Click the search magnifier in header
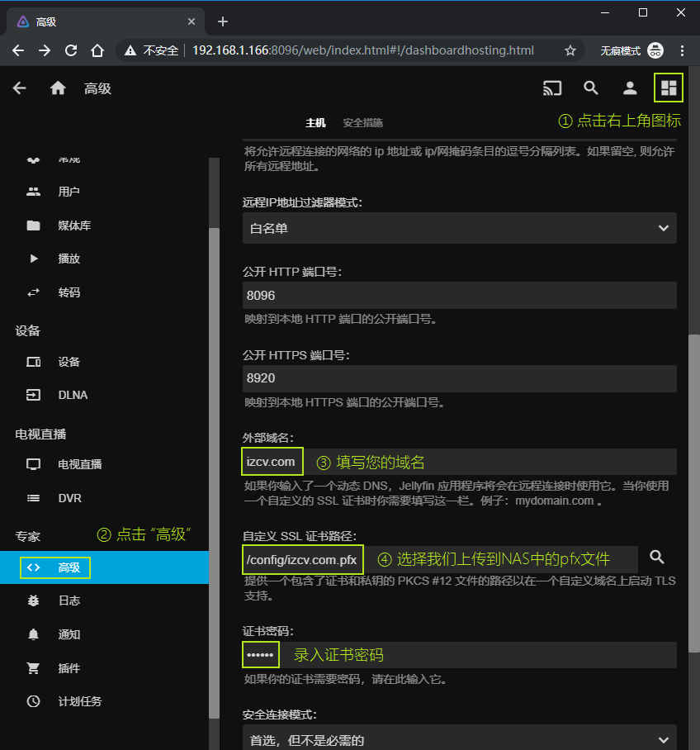This screenshot has width=700, height=750. pyautogui.click(x=591, y=88)
